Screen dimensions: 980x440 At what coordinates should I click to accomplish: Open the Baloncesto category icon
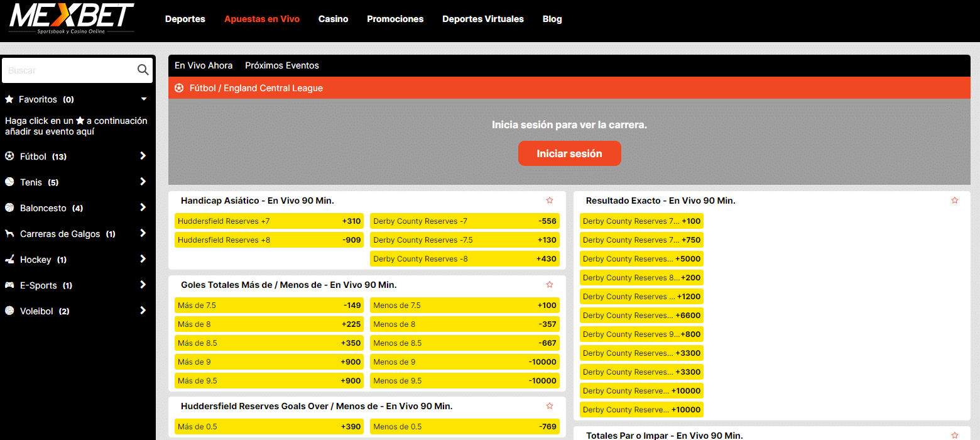(x=9, y=207)
